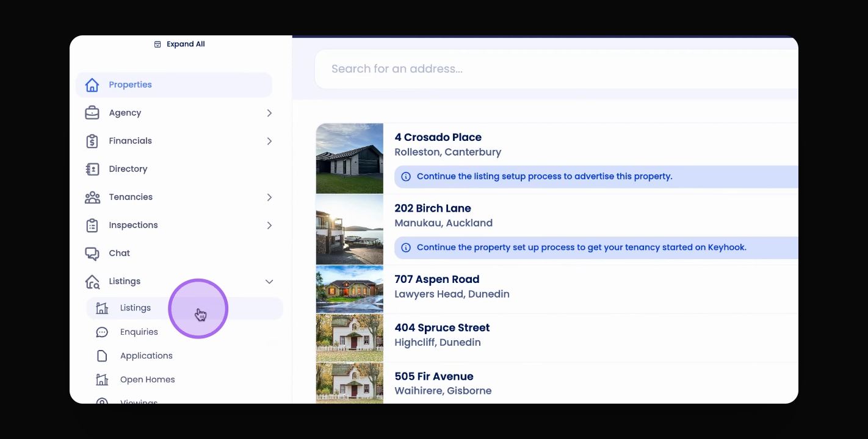Click the Waihirere, Gisborne location text
Viewport: 868px width, 439px height.
(443, 391)
